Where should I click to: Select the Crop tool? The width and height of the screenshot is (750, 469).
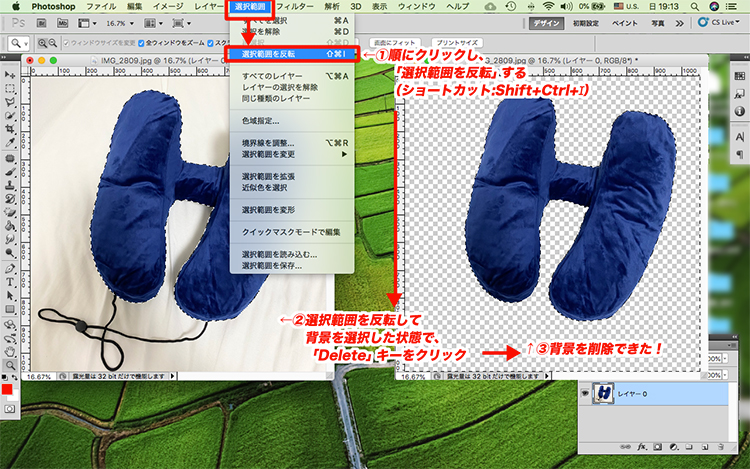[10, 129]
